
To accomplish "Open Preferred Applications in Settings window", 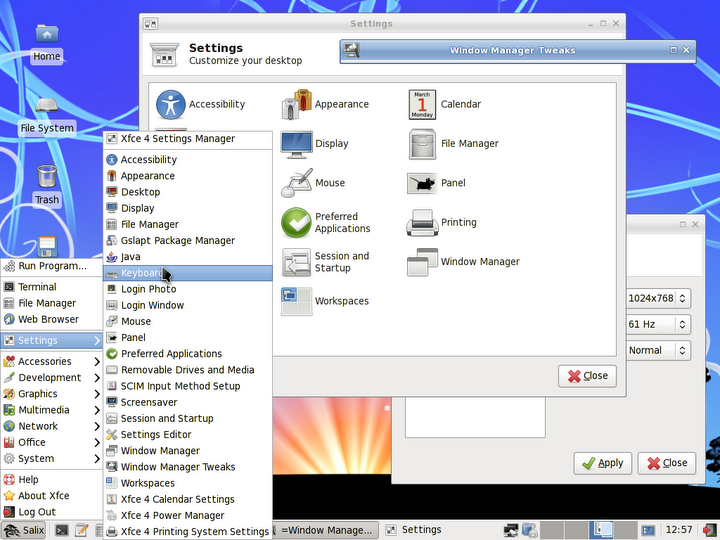I will tap(297, 222).
